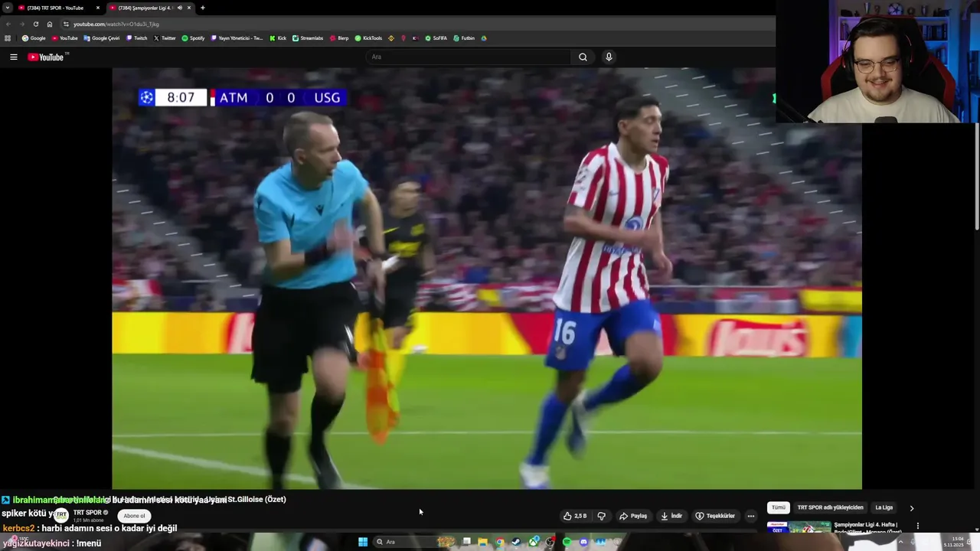
Task: Like the video with thumbs-up 2,5 B
Action: pyautogui.click(x=575, y=516)
